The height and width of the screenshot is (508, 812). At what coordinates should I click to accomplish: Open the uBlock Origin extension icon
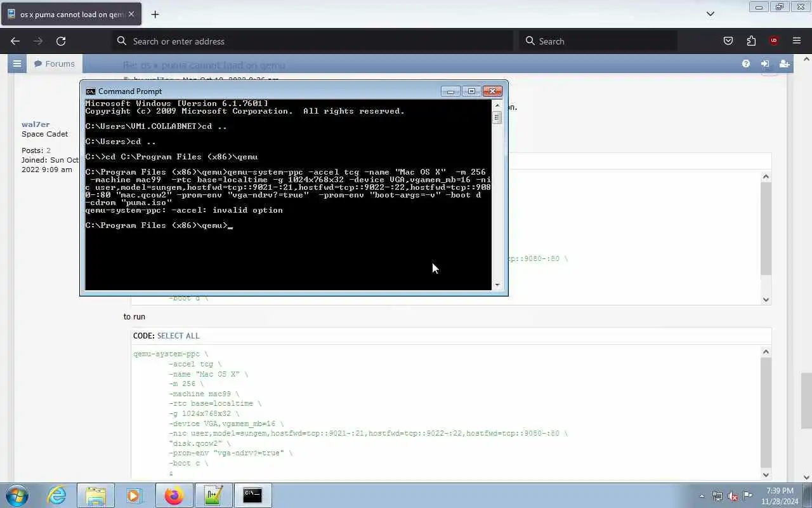pyautogui.click(x=774, y=41)
